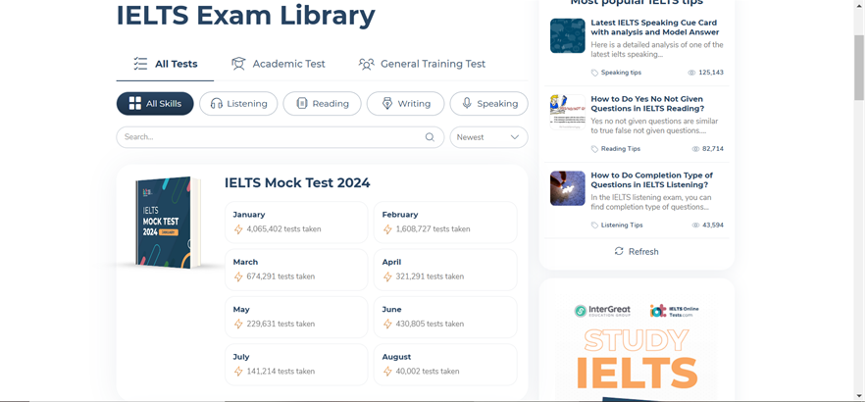Click the Completion Type Questions article thumbnail

tap(568, 188)
